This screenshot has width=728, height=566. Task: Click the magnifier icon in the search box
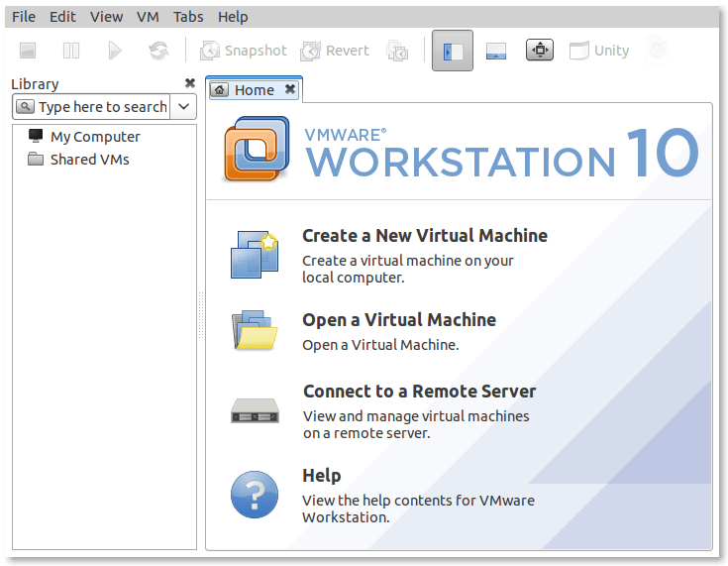(x=25, y=107)
